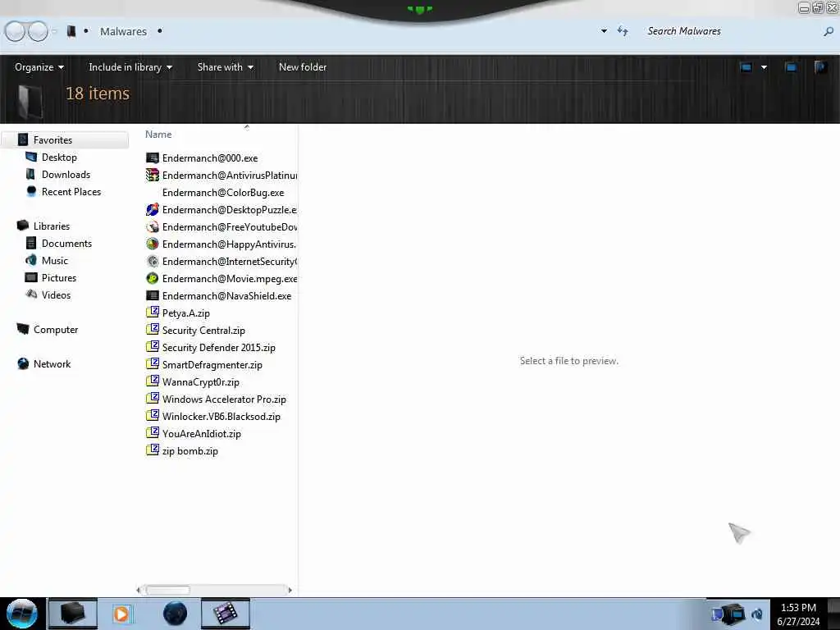Viewport: 840px width, 630px height.
Task: Open the Organize dropdown menu
Action: click(39, 67)
